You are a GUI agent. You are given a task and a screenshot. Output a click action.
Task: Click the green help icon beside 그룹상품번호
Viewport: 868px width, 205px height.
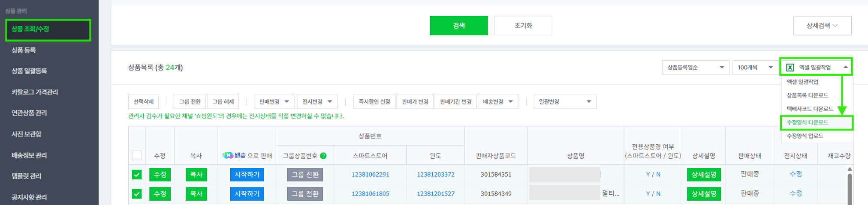[323, 156]
